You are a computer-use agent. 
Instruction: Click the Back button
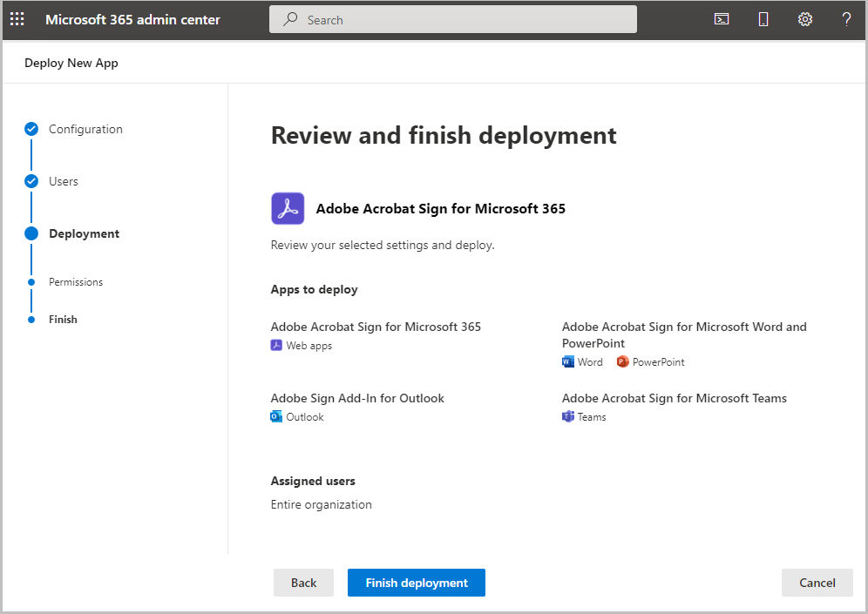click(x=303, y=583)
